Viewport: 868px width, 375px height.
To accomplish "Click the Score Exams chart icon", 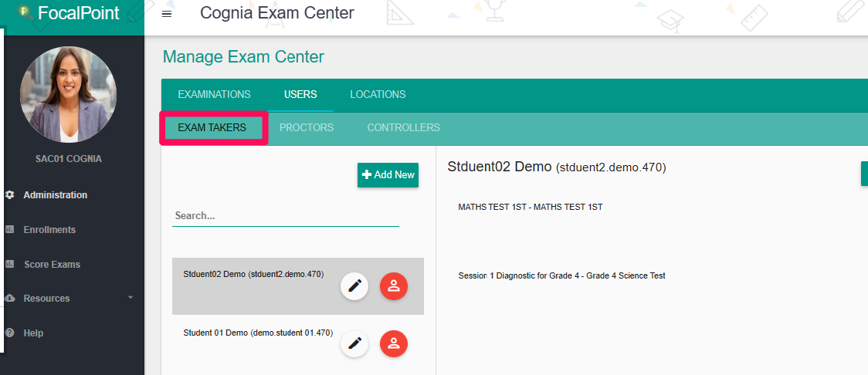I will coord(9,265).
